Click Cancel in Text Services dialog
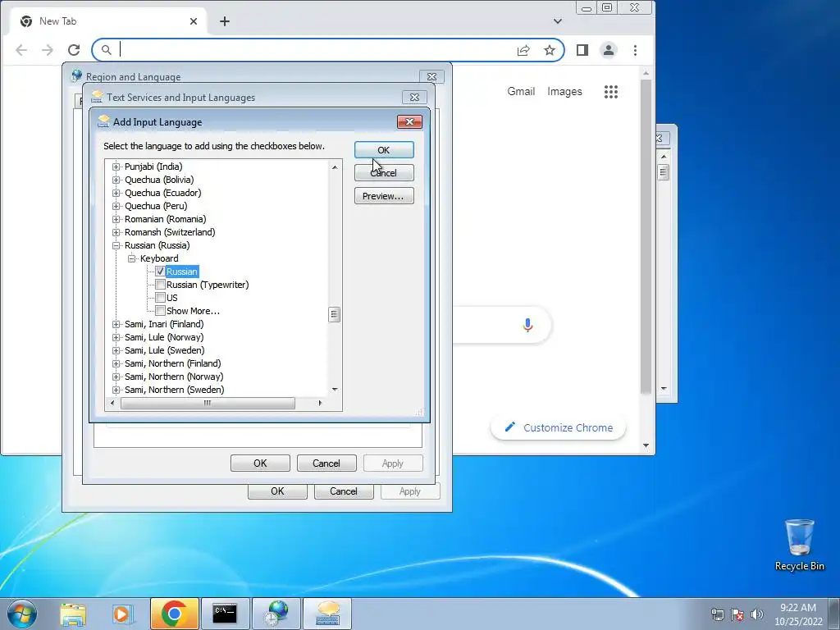The width and height of the screenshot is (840, 630). 326,463
